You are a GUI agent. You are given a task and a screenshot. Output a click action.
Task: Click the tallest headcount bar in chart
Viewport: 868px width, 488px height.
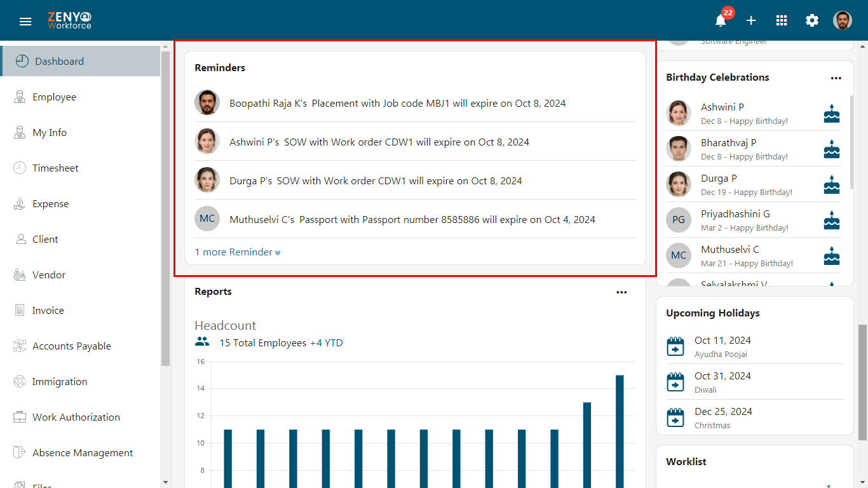coord(620,431)
